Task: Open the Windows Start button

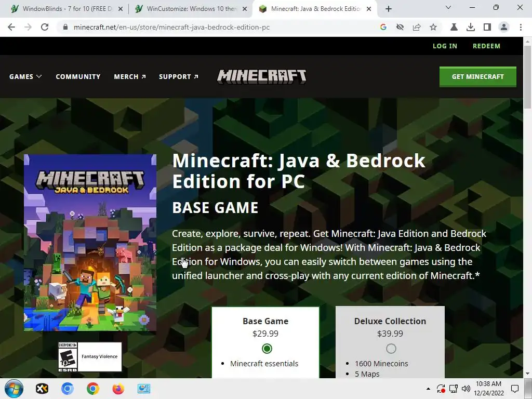Action: (x=14, y=389)
